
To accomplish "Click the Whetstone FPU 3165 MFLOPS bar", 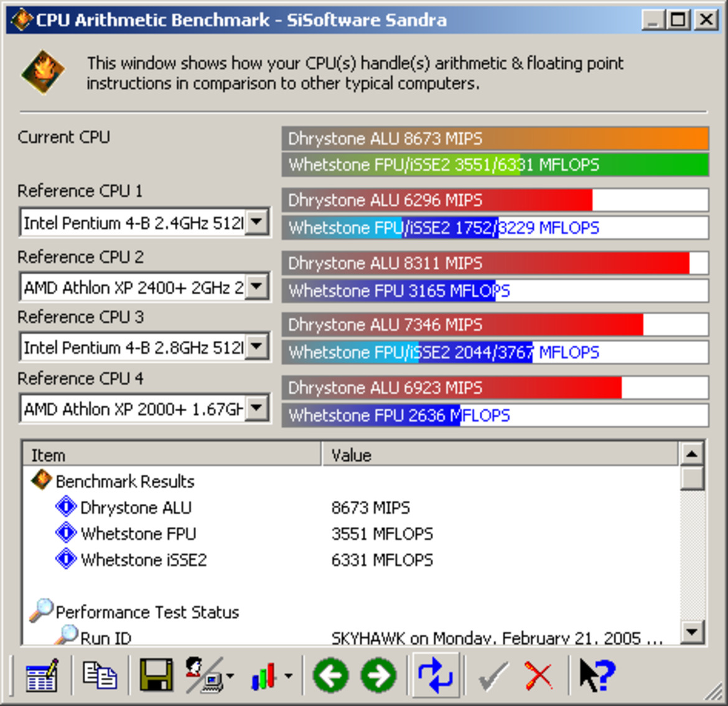I will (x=495, y=290).
